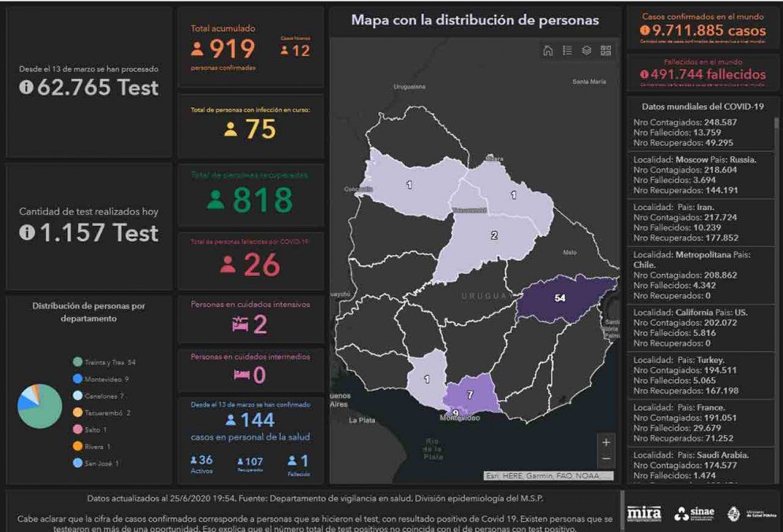Screen dimensions: 783x532
Task: Zoom in the map with plus button
Action: click(x=605, y=443)
